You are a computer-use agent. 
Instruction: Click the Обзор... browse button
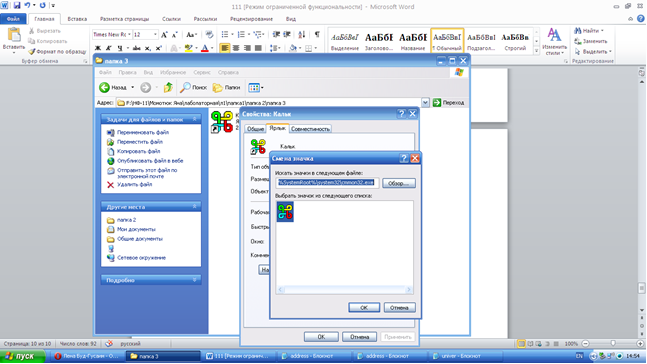coord(399,183)
